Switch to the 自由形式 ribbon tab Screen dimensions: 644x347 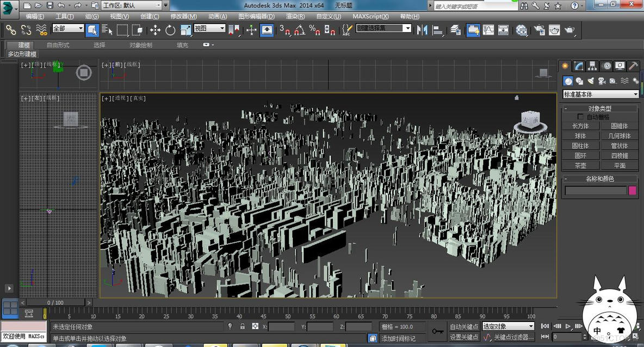(x=58, y=45)
